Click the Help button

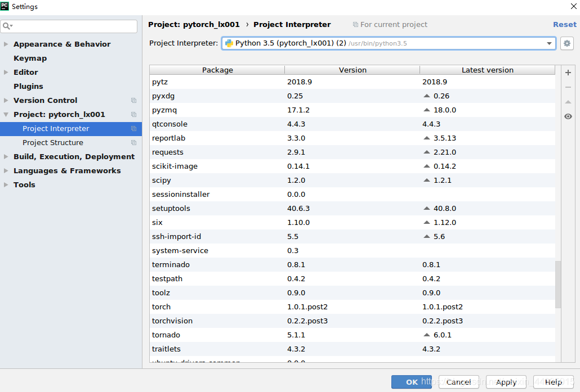click(554, 382)
